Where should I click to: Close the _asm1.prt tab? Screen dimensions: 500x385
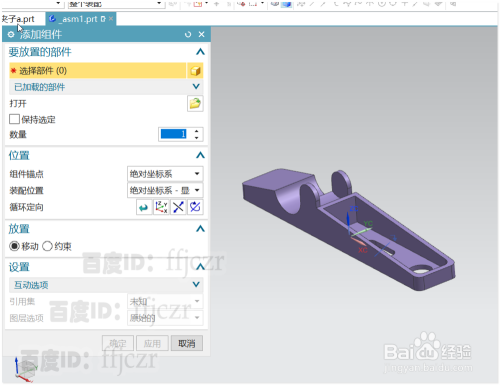[x=111, y=19]
